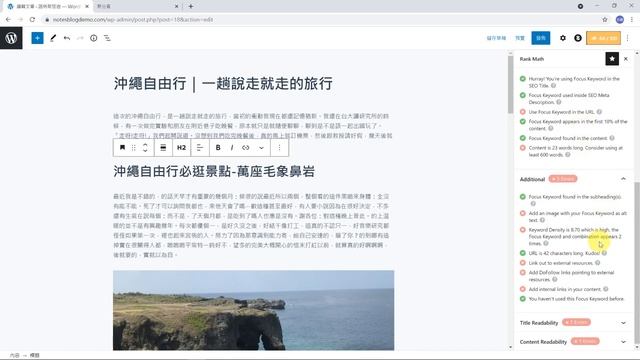Click the '標題' breadcrumb at the bottom
640x360 pixels.
coord(35,356)
